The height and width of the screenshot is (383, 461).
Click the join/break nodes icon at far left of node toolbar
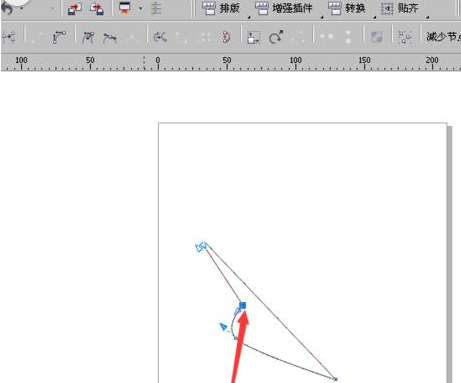click(9, 37)
